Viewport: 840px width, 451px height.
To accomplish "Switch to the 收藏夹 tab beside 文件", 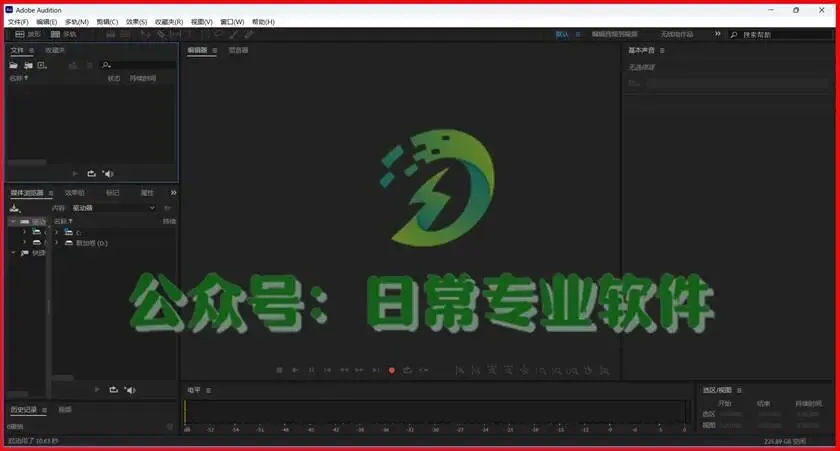I will tap(55, 50).
